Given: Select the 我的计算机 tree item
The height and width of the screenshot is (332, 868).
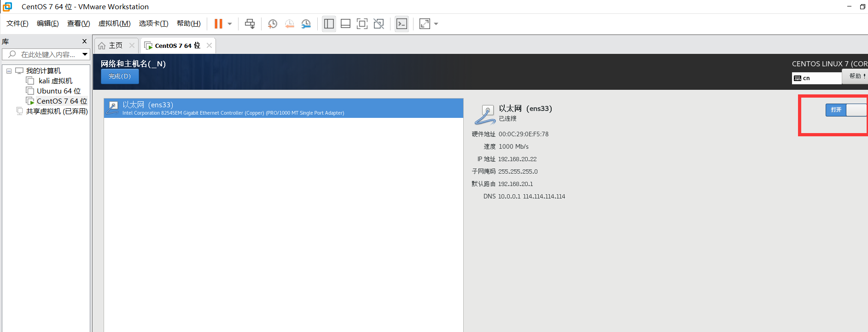Looking at the screenshot, I should coord(43,71).
